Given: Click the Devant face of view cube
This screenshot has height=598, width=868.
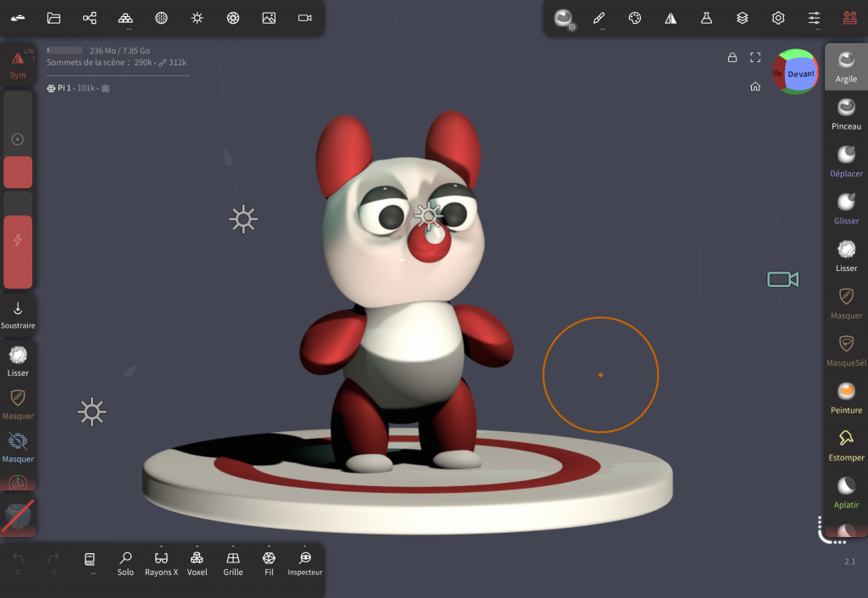Looking at the screenshot, I should (800, 74).
